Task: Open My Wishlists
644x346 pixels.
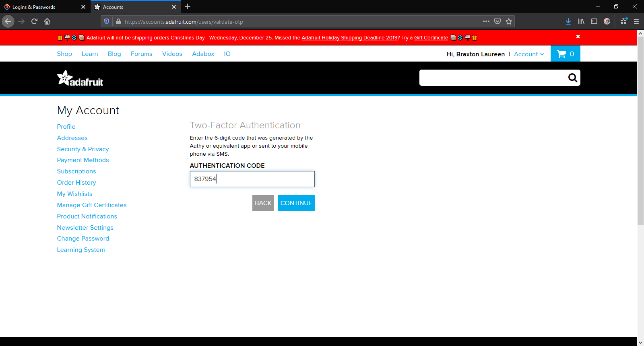Action: point(75,194)
